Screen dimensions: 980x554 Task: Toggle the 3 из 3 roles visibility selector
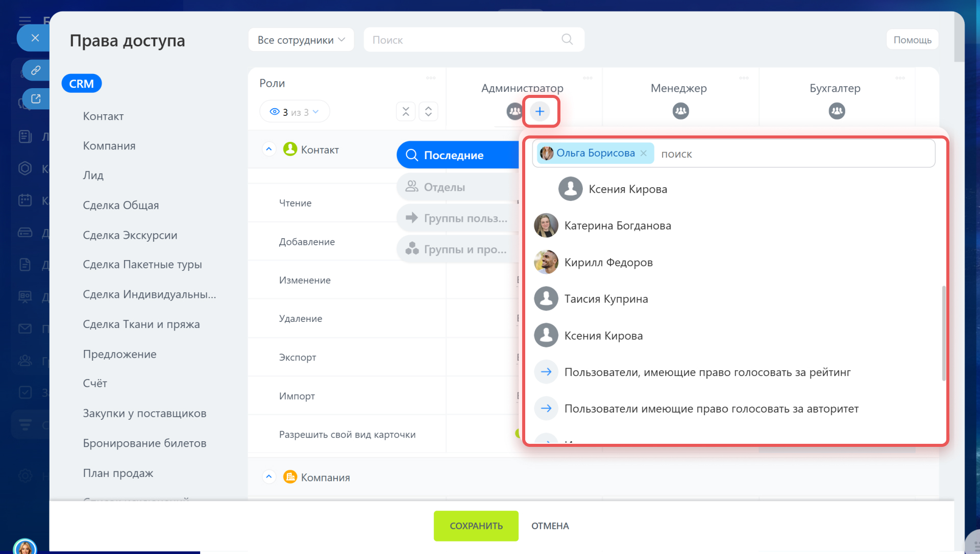295,112
